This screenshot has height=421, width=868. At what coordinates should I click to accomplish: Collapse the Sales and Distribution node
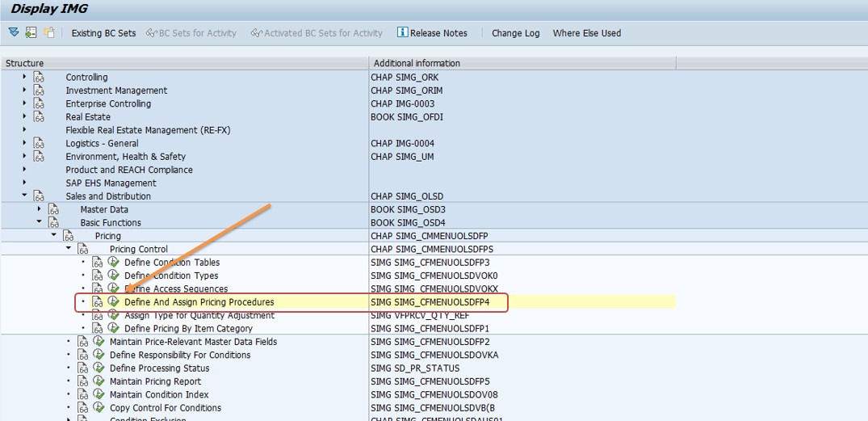click(24, 196)
